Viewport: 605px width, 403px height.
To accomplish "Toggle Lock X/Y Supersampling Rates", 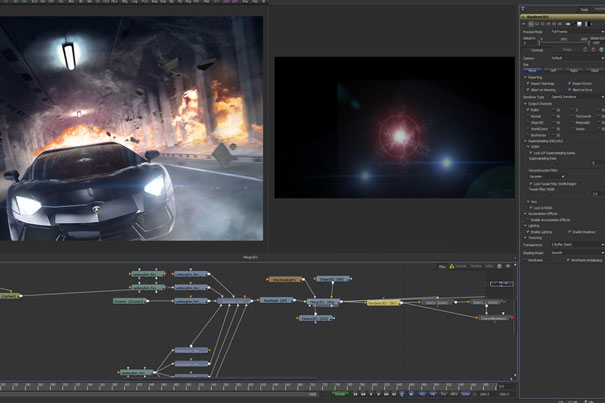I will point(531,153).
